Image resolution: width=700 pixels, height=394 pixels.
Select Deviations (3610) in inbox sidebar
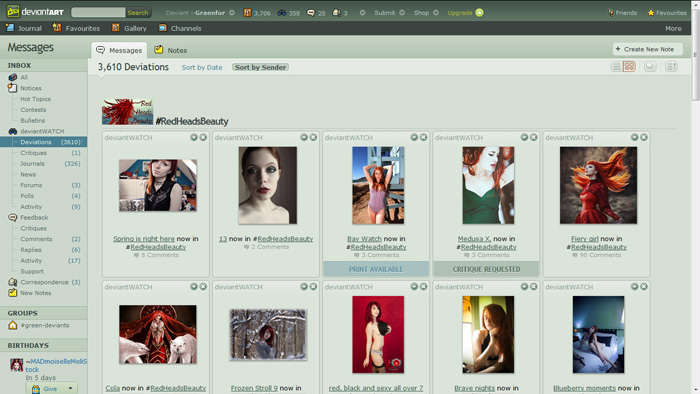point(44,142)
